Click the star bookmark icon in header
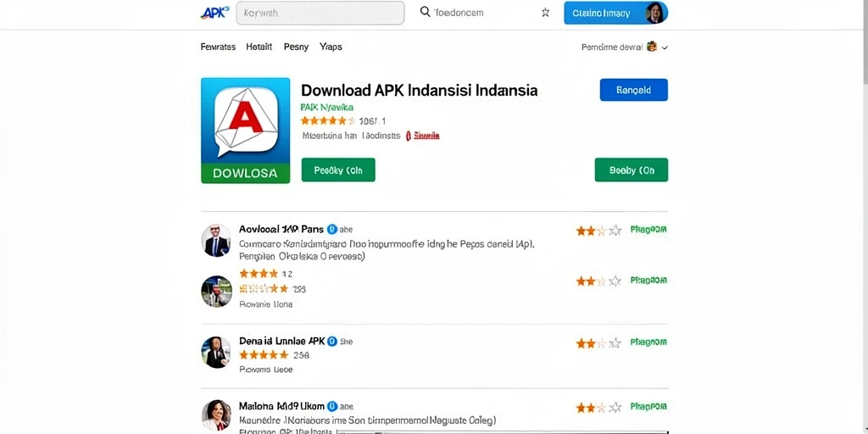 point(545,12)
